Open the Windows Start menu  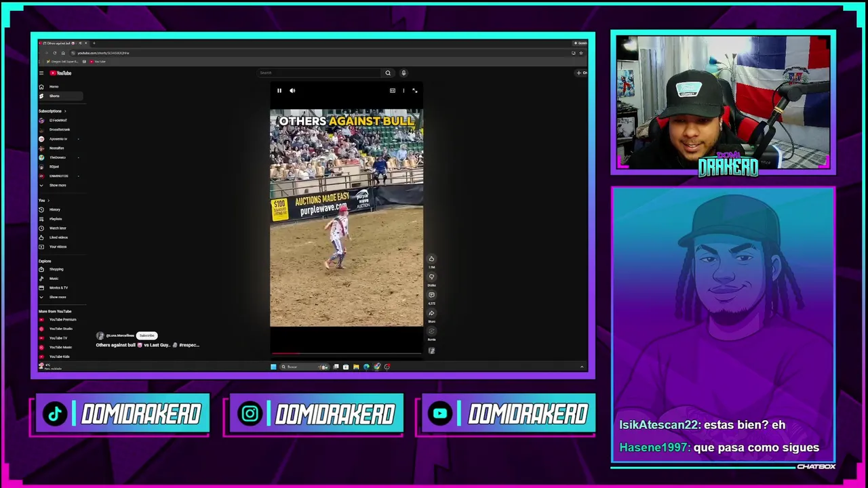(273, 367)
